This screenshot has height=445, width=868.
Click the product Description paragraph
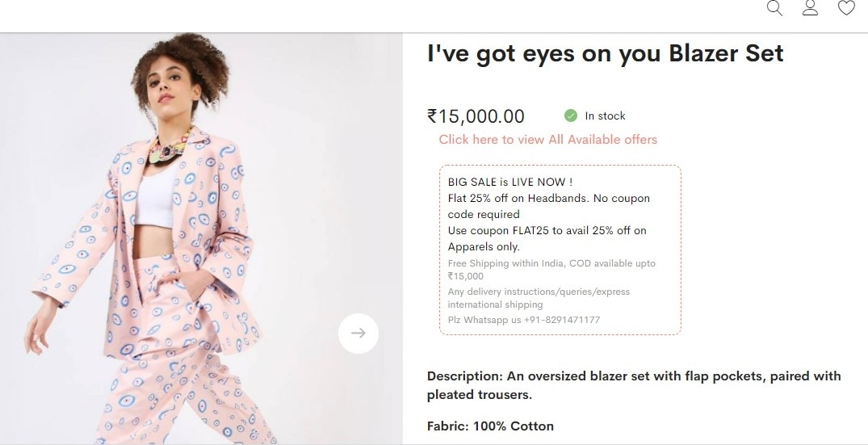[633, 385]
